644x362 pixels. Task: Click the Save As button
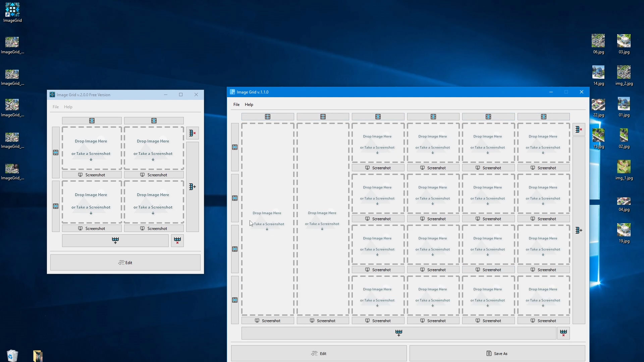[497, 353]
